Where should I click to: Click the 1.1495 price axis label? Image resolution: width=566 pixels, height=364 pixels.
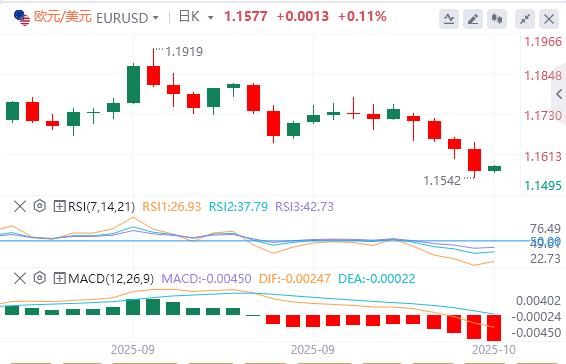coord(543,186)
